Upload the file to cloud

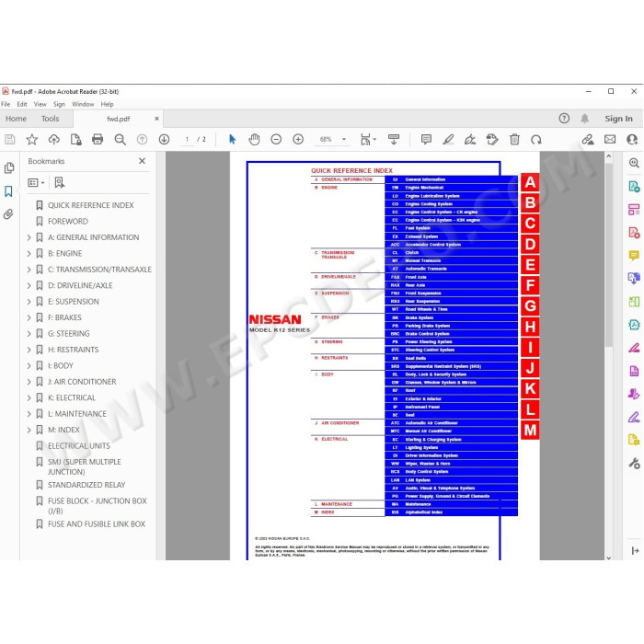click(x=53, y=140)
